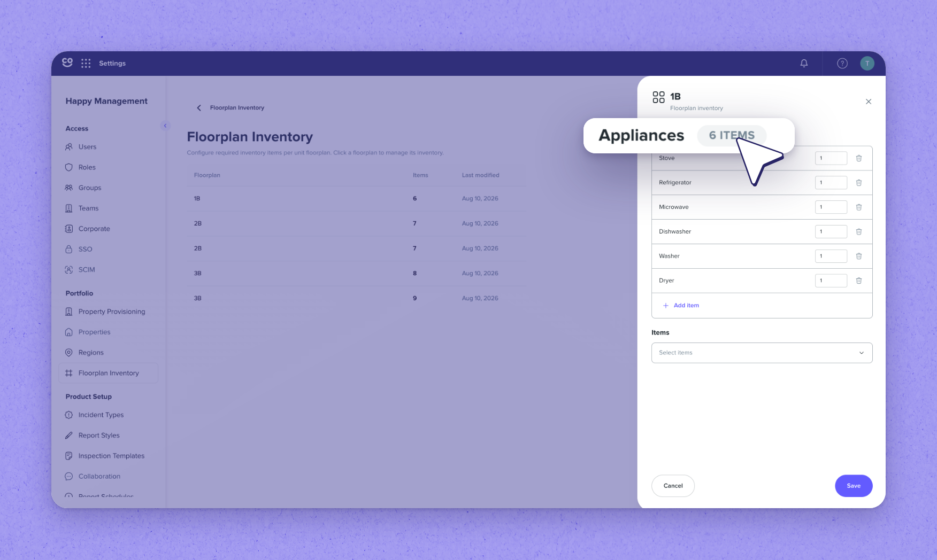
Task: Click the Add item link
Action: pos(681,306)
